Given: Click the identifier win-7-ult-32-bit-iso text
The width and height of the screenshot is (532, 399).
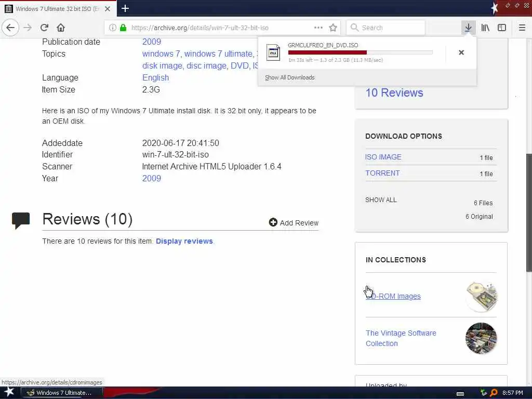Looking at the screenshot, I should click(176, 155).
